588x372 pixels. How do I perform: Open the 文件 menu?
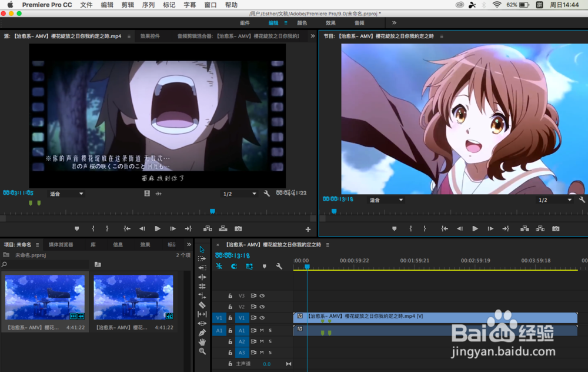point(86,5)
